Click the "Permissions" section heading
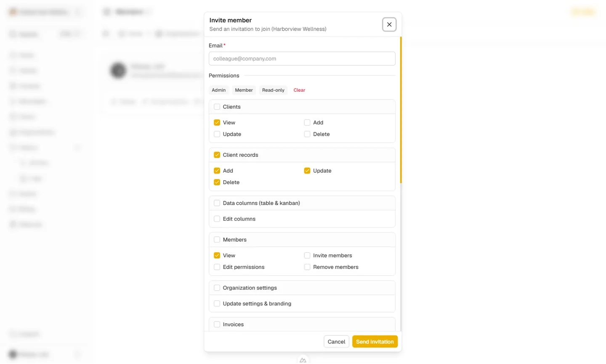 224,76
